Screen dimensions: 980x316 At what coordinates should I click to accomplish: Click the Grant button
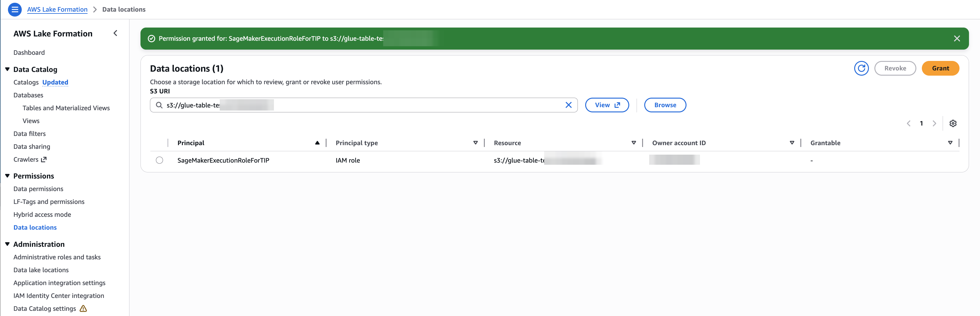[940, 69]
